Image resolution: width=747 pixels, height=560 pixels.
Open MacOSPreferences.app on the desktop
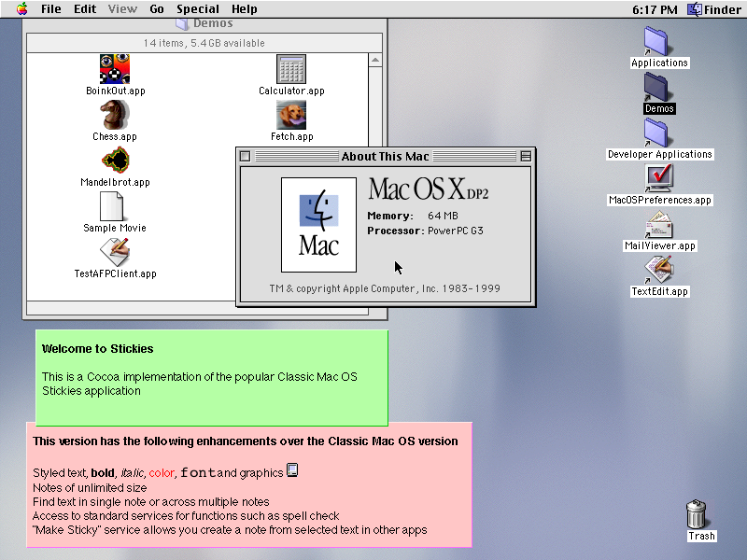point(659,177)
